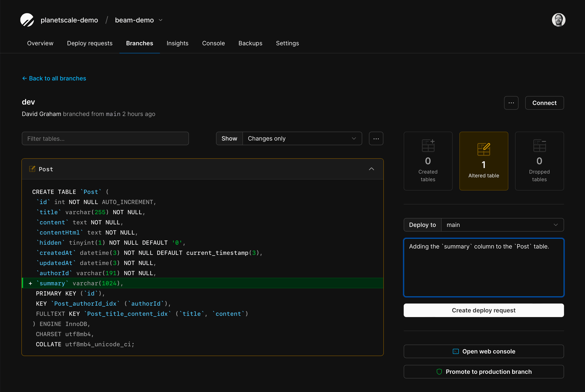Open the Console tab
585x392 pixels.
tap(213, 43)
